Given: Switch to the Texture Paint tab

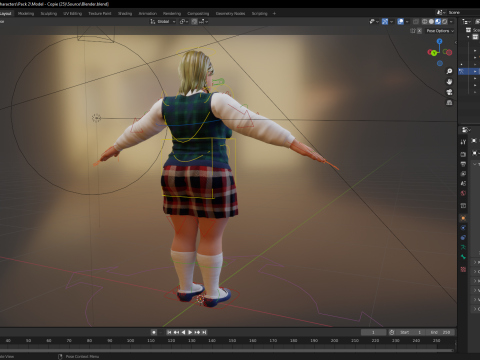Looking at the screenshot, I should (100, 14).
